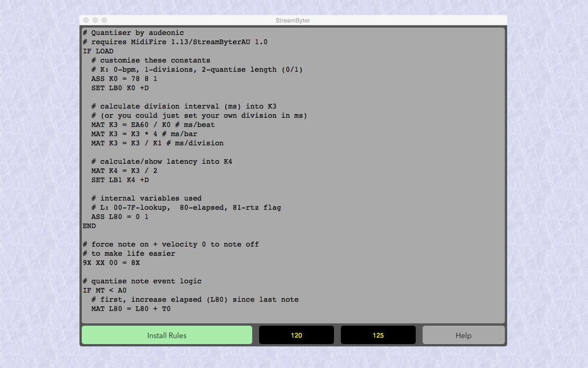The width and height of the screenshot is (588, 368).
Task: Click the 'MAT L80 = L80 + T0' line
Action: pos(131,309)
